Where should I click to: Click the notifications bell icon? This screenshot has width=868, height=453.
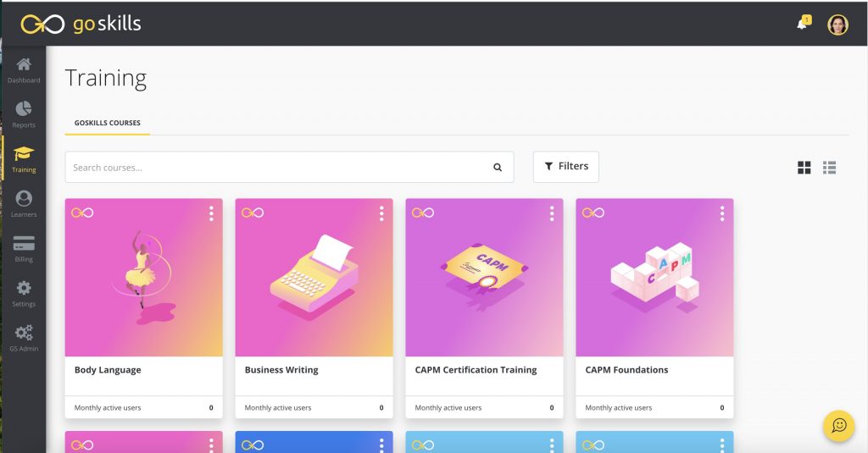tap(803, 23)
